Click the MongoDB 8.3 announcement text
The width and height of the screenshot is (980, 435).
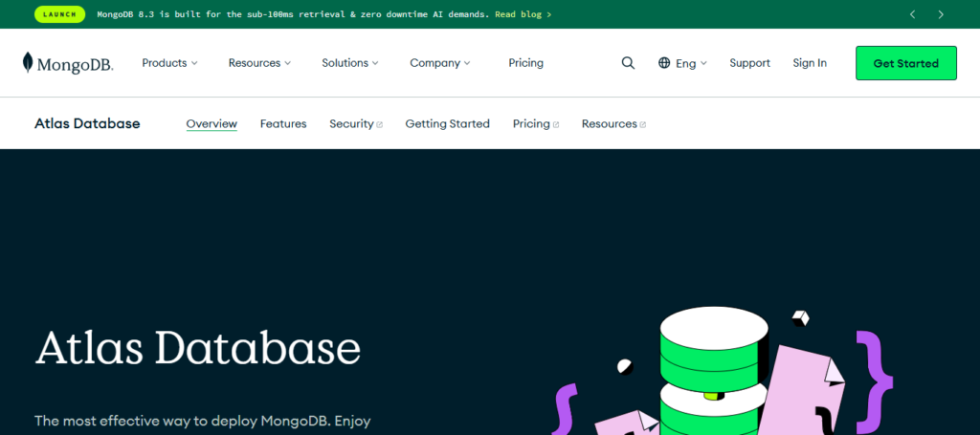tap(293, 14)
